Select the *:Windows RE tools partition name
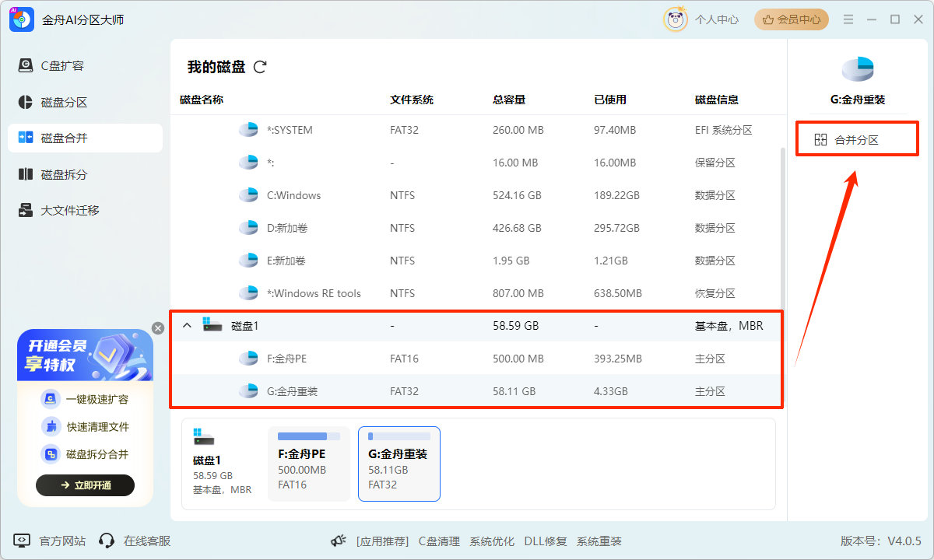 click(314, 293)
